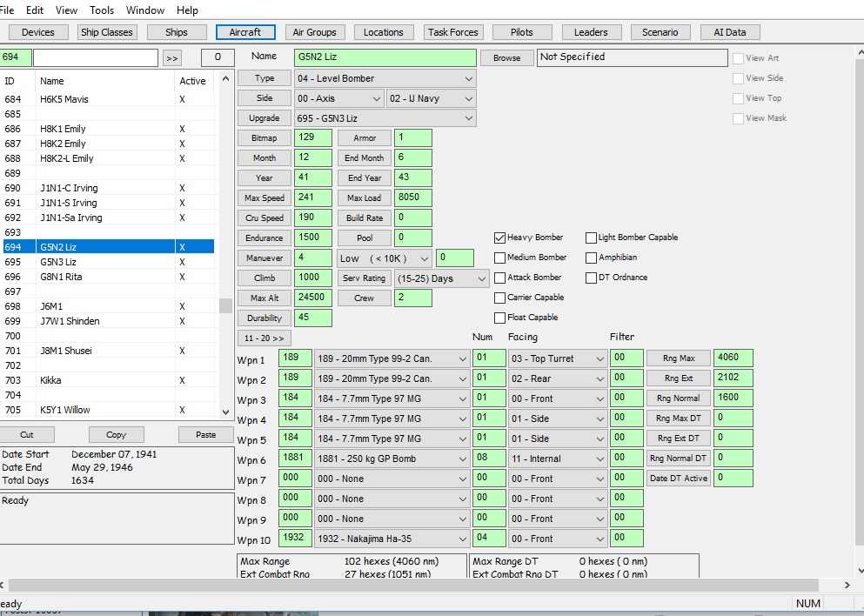Click the Cut button
The height and width of the screenshot is (616, 864).
(x=26, y=435)
